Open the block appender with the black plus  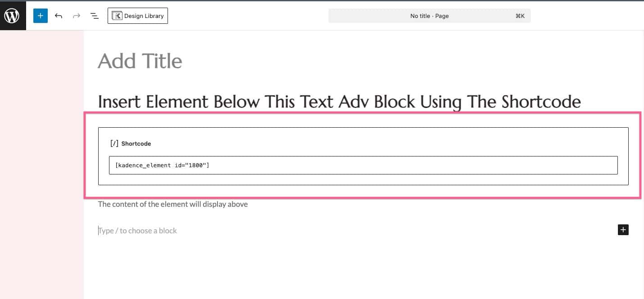pyautogui.click(x=623, y=229)
